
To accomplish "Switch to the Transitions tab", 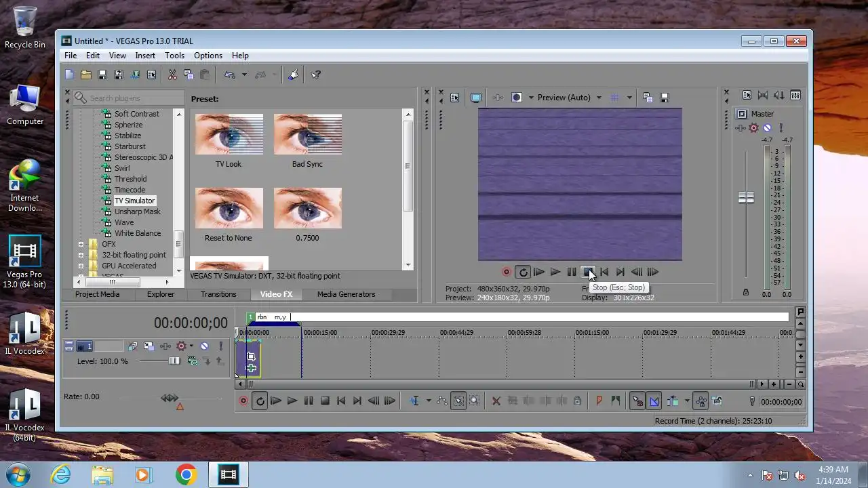I will point(218,294).
